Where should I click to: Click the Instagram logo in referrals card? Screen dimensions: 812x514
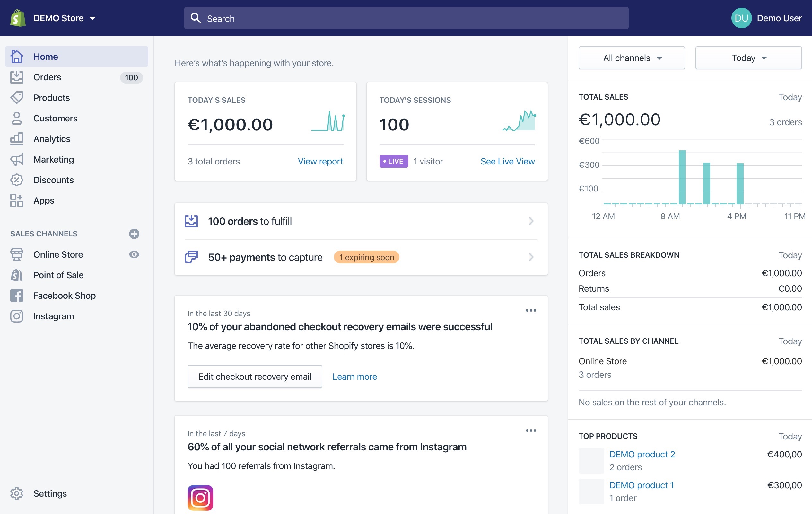[x=200, y=498]
